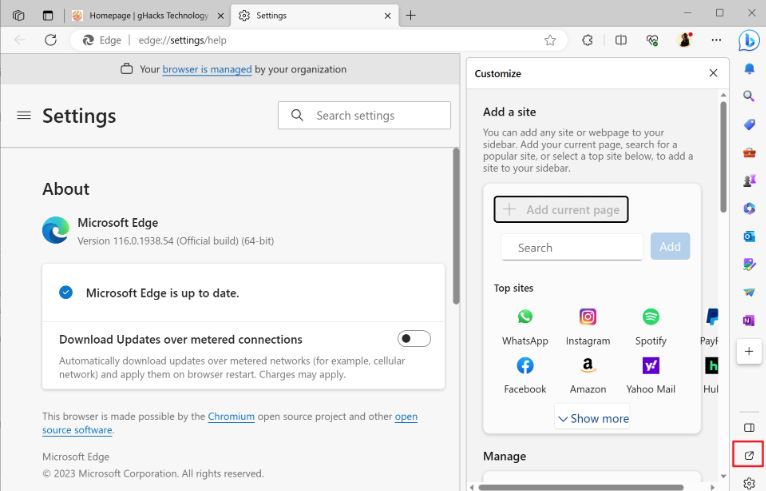Open the Microsoft 365 sidebar icon
Screen dimensions: 766x491
749,209
